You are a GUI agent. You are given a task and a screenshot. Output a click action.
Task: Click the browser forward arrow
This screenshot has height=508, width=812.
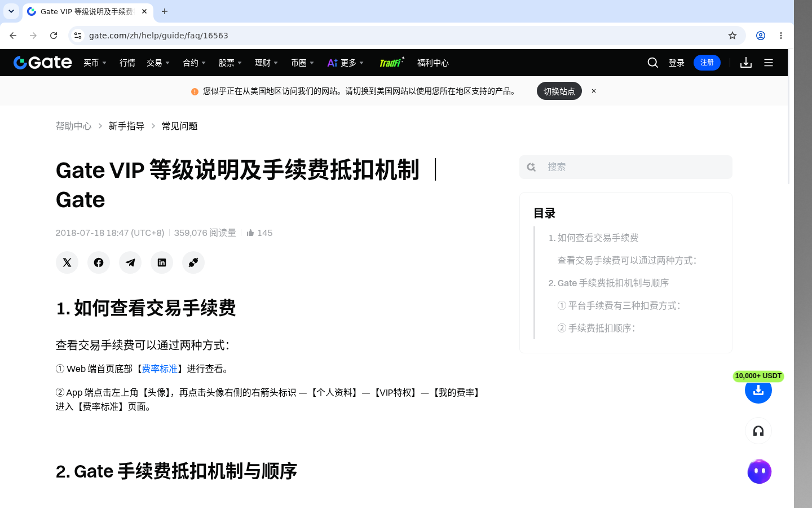(33, 36)
